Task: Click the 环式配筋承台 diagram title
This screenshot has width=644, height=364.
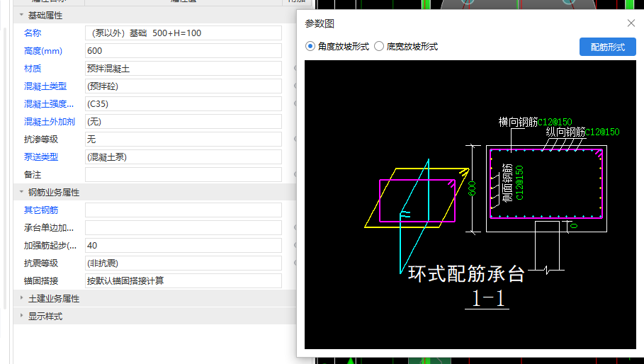Action: [x=466, y=274]
